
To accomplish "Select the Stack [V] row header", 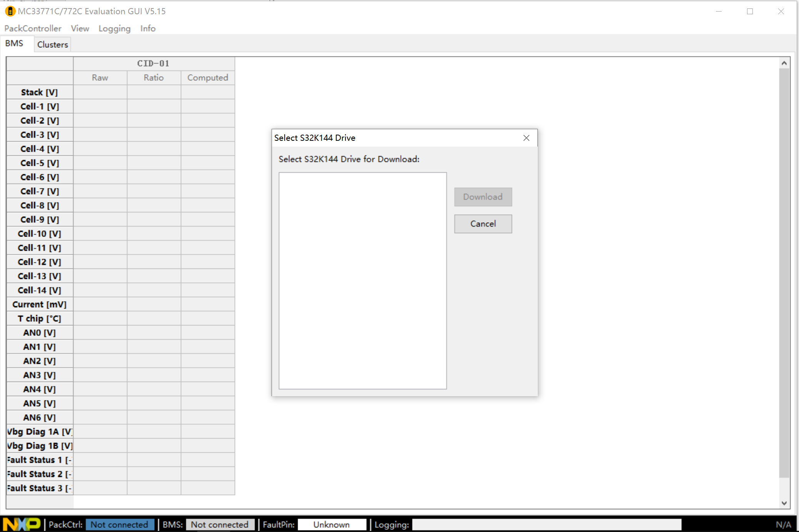I will click(39, 92).
